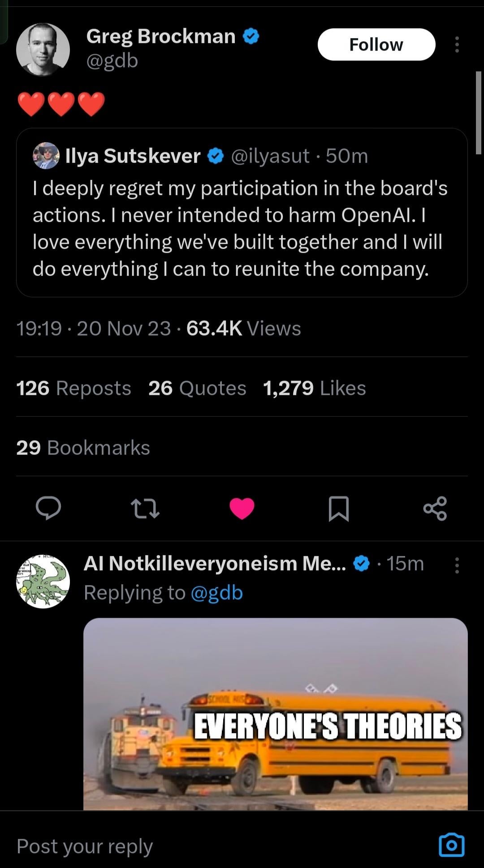484x868 pixels.
Task: View the 26 Quotes list
Action: click(197, 388)
